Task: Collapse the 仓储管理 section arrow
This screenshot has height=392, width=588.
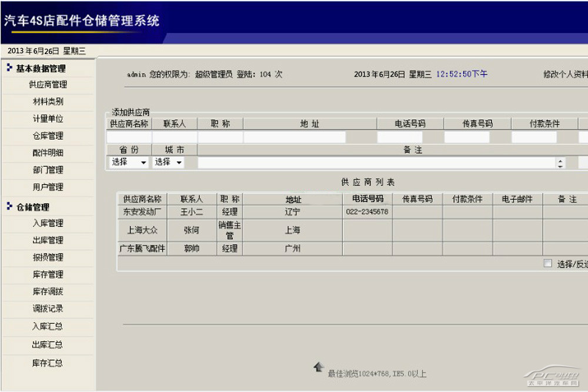Action: coord(9,206)
